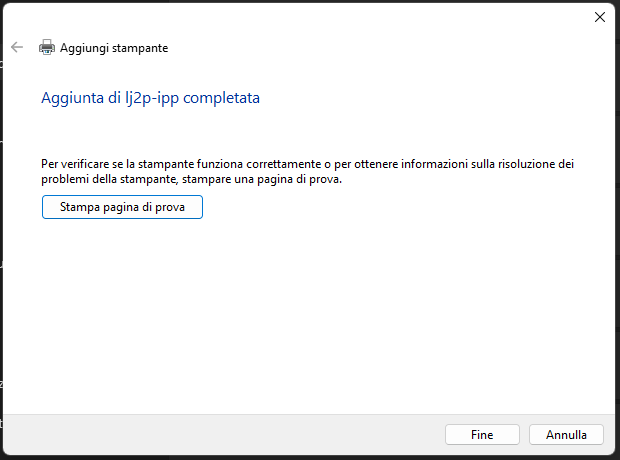Screen dimensions: 620x460
Task: Click the word stampante in the wizard title
Action: click(140, 48)
